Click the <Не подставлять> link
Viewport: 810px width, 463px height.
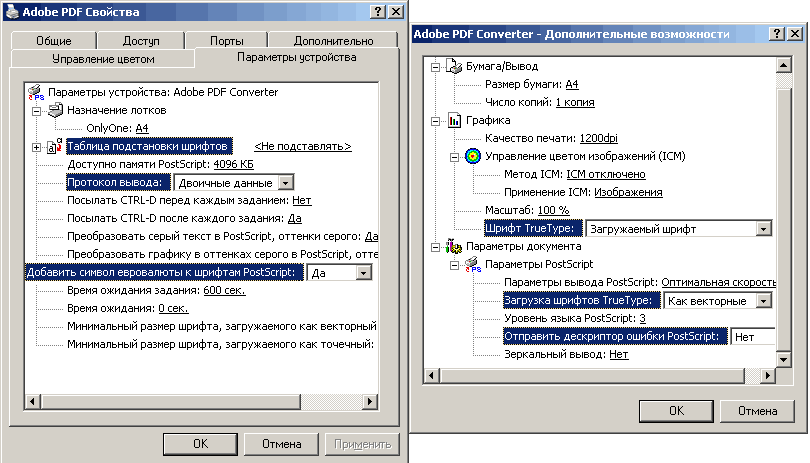(x=303, y=146)
